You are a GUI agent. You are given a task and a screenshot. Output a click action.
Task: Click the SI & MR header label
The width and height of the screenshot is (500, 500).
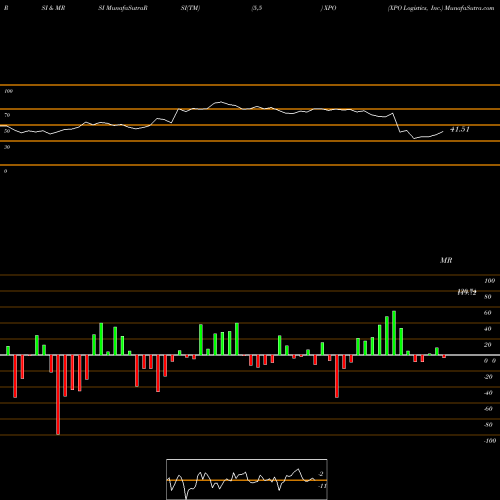[x=53, y=8]
